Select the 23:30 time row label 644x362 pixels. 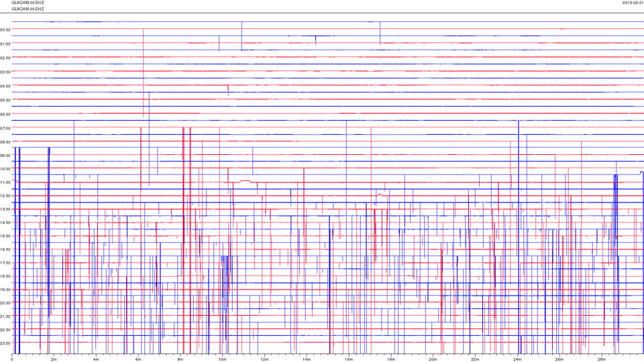click(x=5, y=343)
